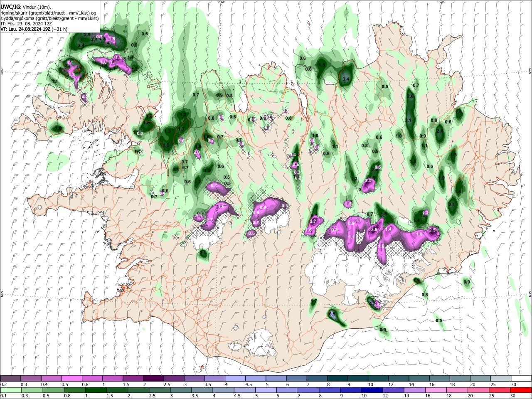Image resolution: width=532 pixels, height=399 pixels.
Task: Click the pale grey 25 swatch on the snow scale
Action: 500,379
